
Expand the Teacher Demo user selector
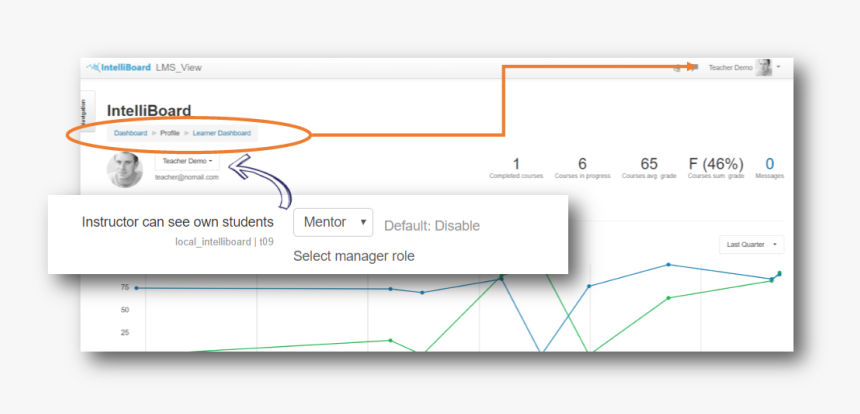188,160
